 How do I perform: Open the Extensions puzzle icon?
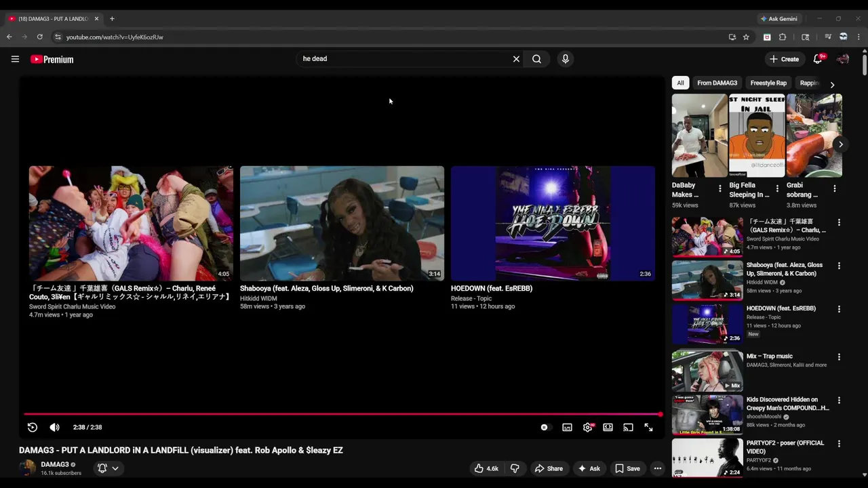(783, 37)
